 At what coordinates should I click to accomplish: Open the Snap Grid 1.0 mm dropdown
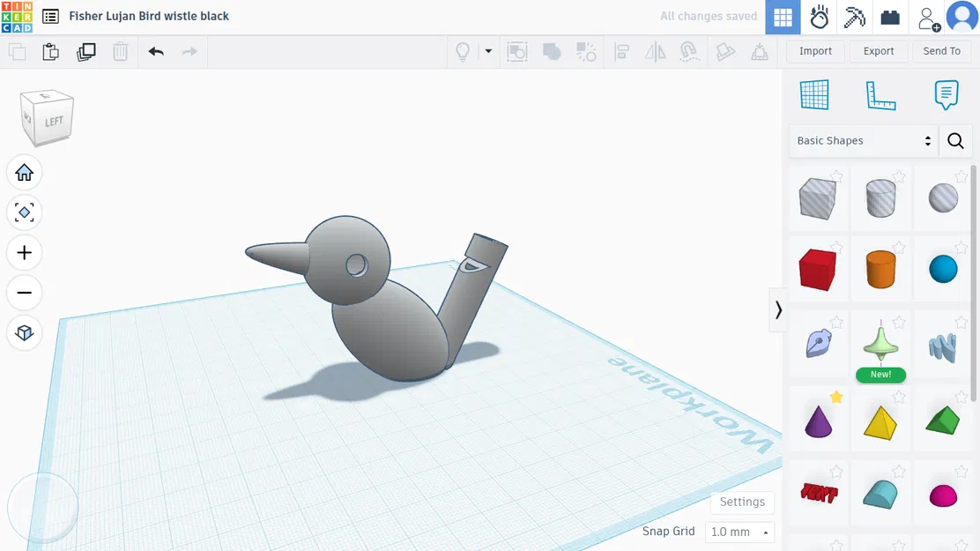(739, 532)
